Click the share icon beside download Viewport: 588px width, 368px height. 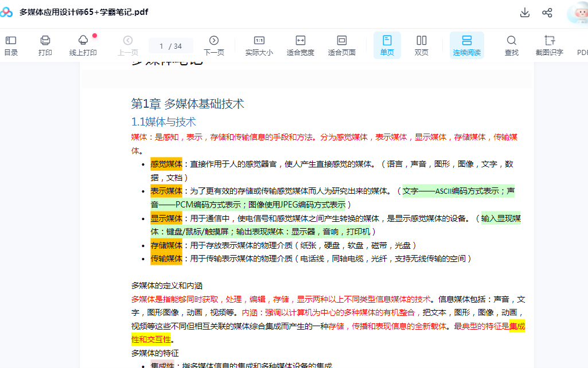point(547,13)
